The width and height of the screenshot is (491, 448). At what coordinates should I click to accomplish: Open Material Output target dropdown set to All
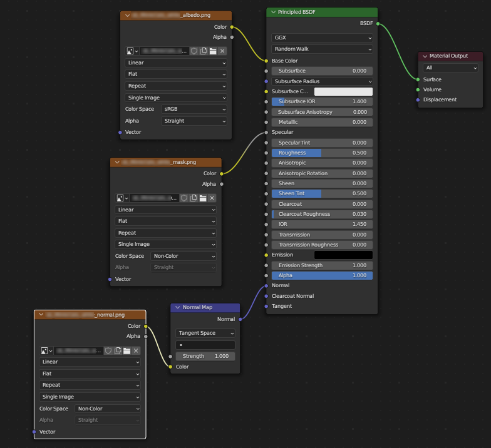[x=450, y=68]
